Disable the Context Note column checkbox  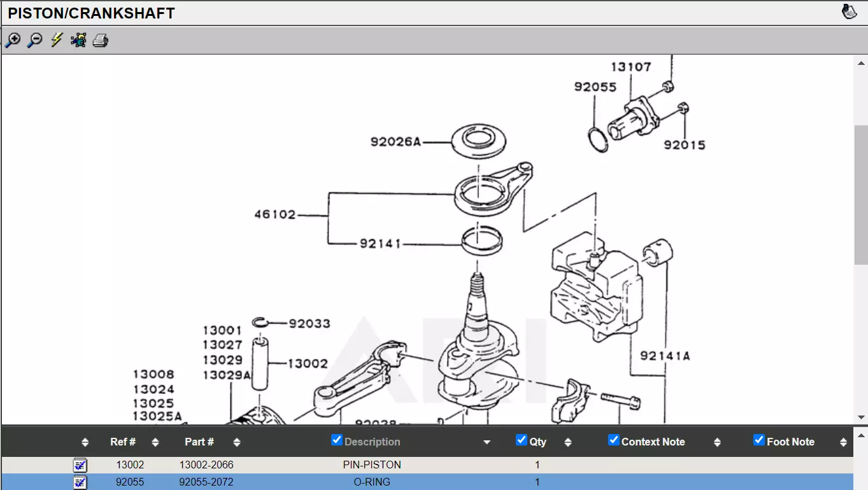614,440
